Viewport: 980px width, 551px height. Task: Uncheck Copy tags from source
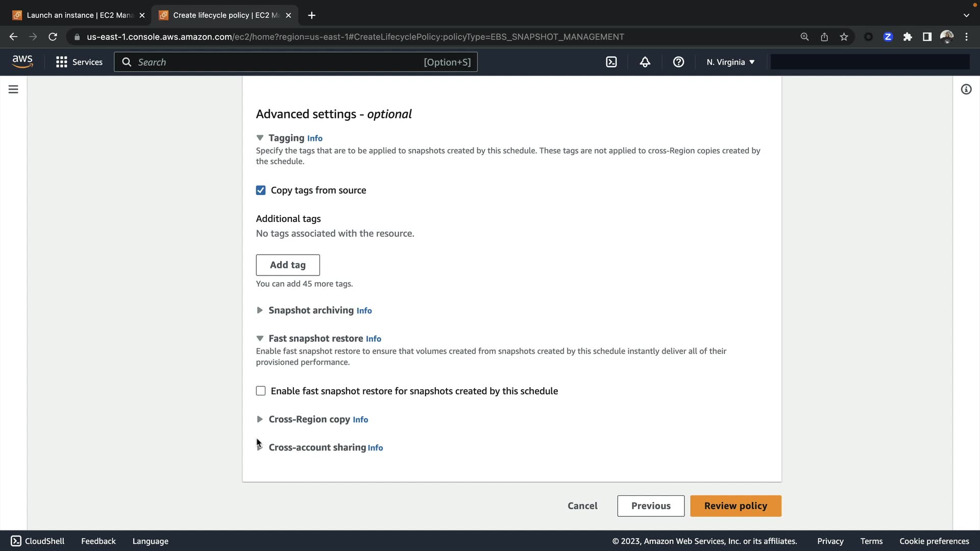coord(261,190)
